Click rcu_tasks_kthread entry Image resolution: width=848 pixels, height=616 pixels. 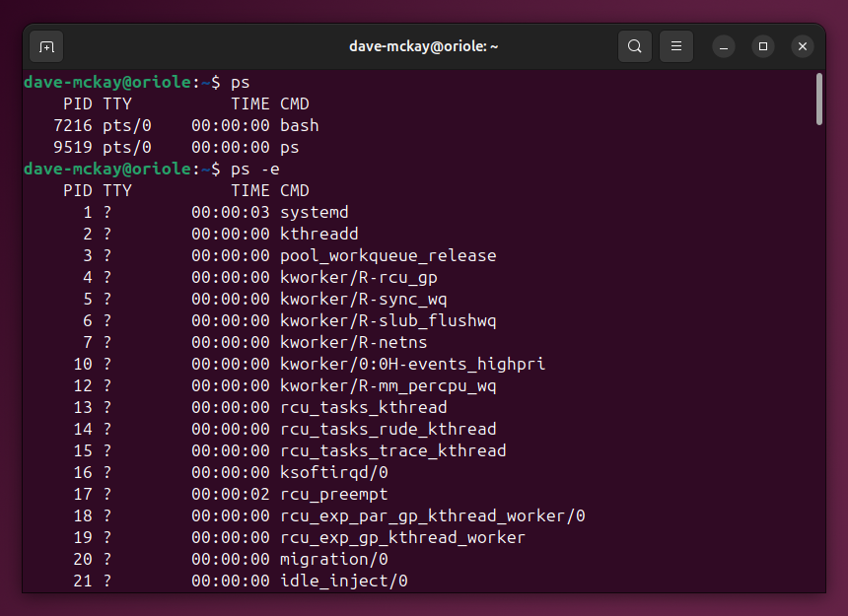point(364,407)
